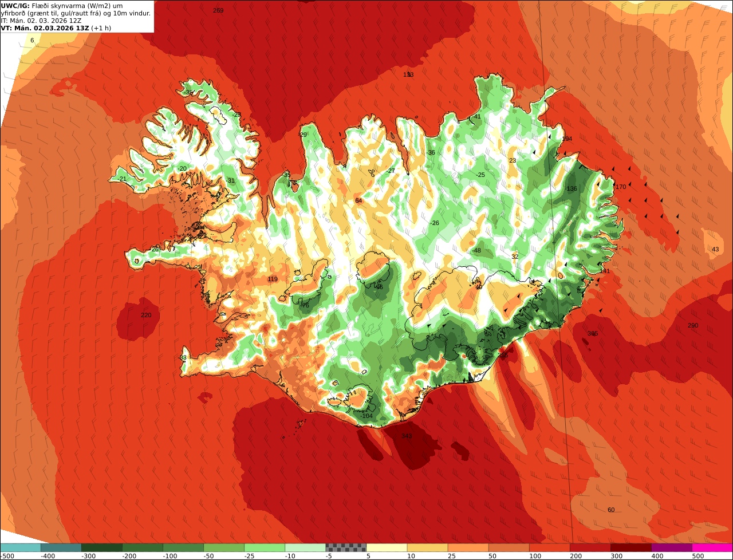Click the legend swatch between -200 and -100

(143, 547)
